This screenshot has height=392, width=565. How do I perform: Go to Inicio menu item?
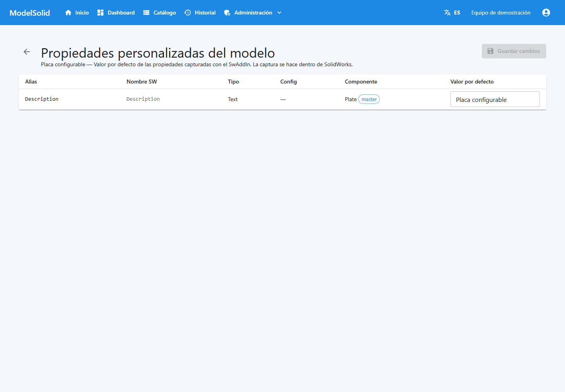(82, 13)
